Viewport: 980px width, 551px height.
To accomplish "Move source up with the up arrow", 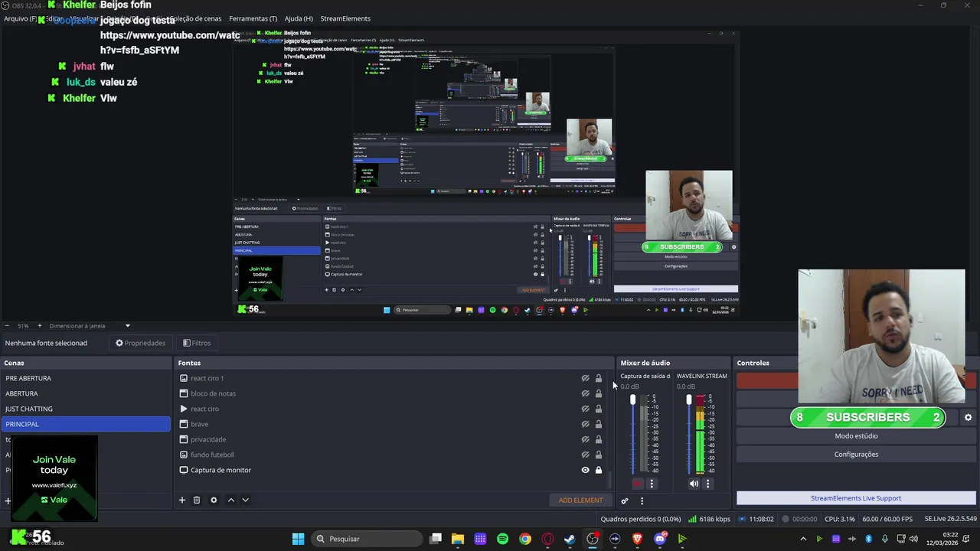I will coord(231,500).
